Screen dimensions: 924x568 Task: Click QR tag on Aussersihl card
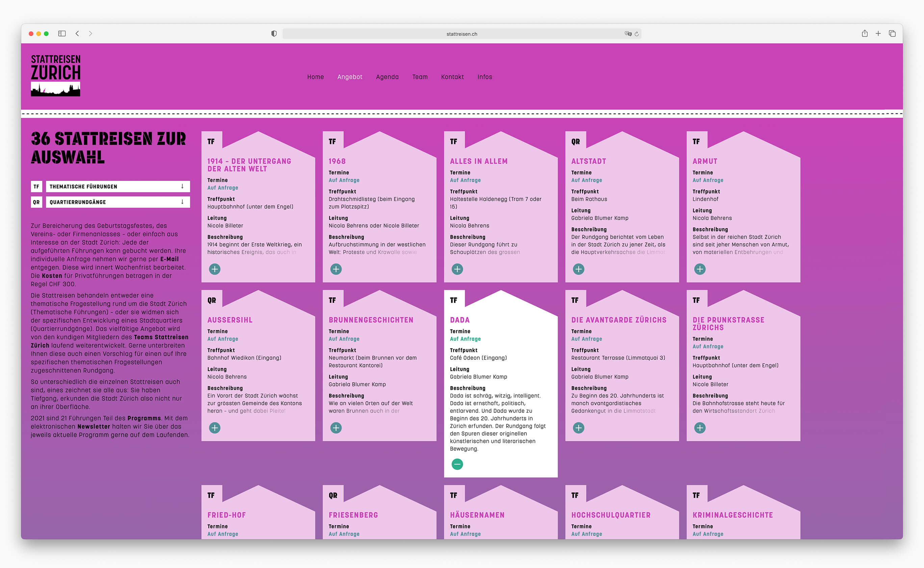pos(212,300)
